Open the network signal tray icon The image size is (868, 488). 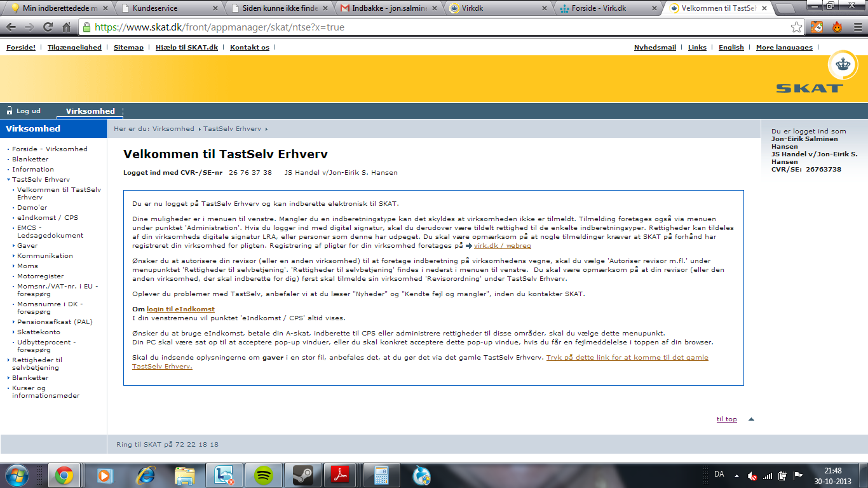point(768,475)
